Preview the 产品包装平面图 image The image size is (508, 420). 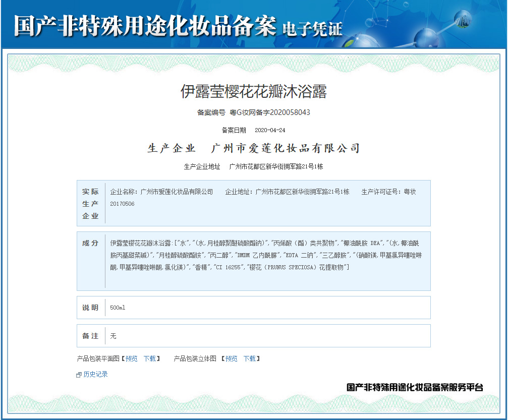click(131, 358)
